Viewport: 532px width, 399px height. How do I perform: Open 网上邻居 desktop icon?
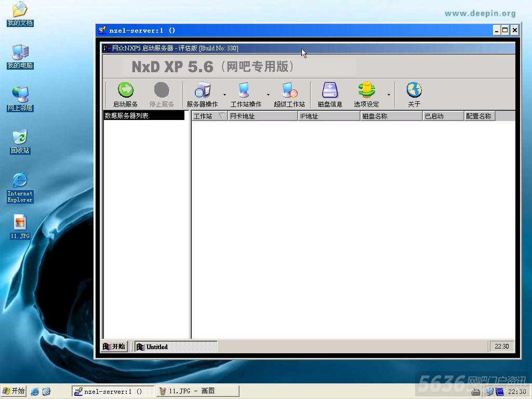20,99
